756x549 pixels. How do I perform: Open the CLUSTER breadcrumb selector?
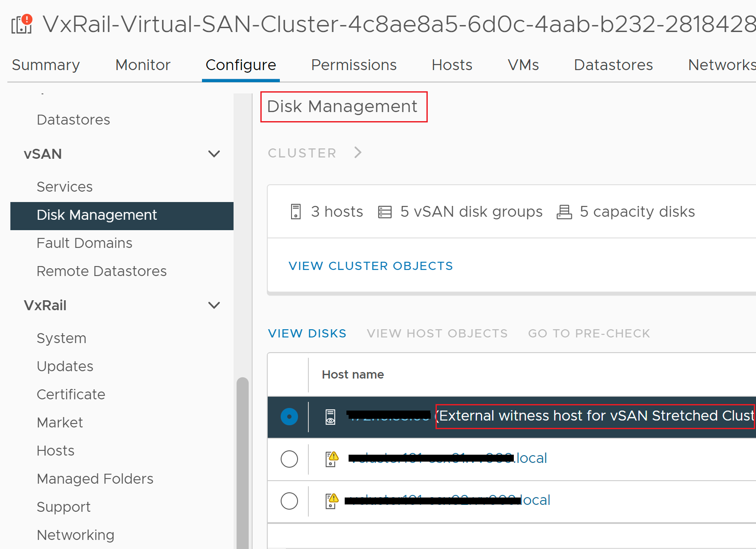302,152
